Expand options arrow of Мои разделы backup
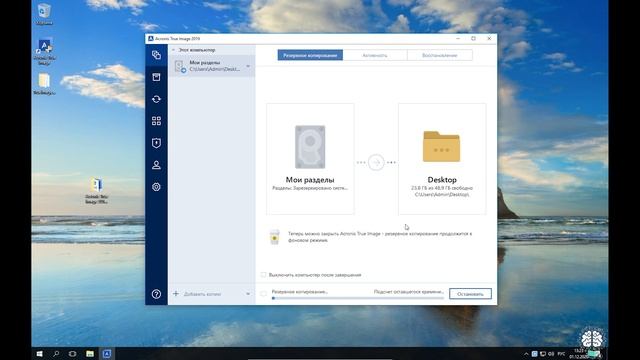The width and height of the screenshot is (640, 360). (x=248, y=66)
